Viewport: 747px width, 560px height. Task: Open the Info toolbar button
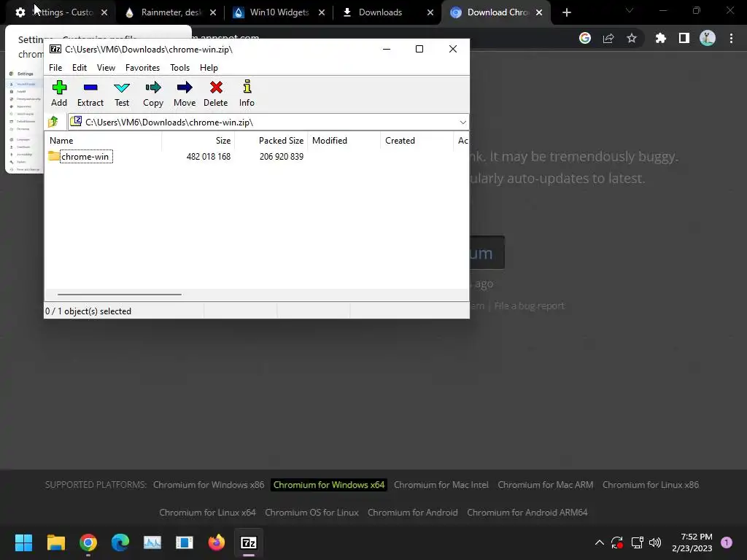click(x=247, y=94)
